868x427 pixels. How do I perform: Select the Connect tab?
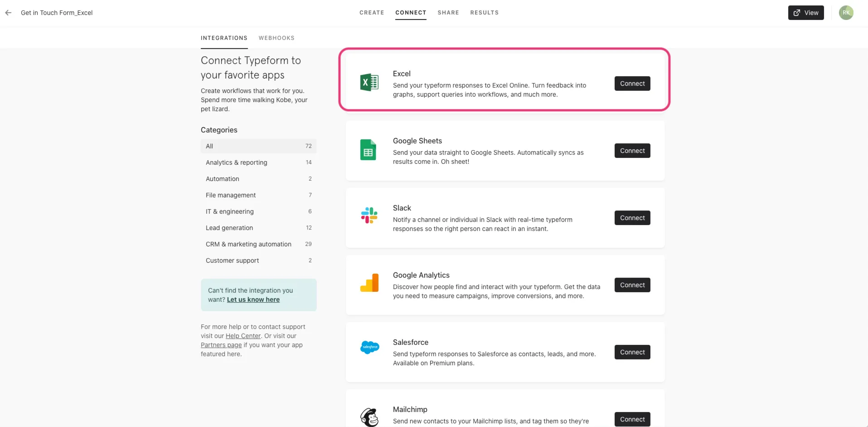pyautogui.click(x=411, y=13)
